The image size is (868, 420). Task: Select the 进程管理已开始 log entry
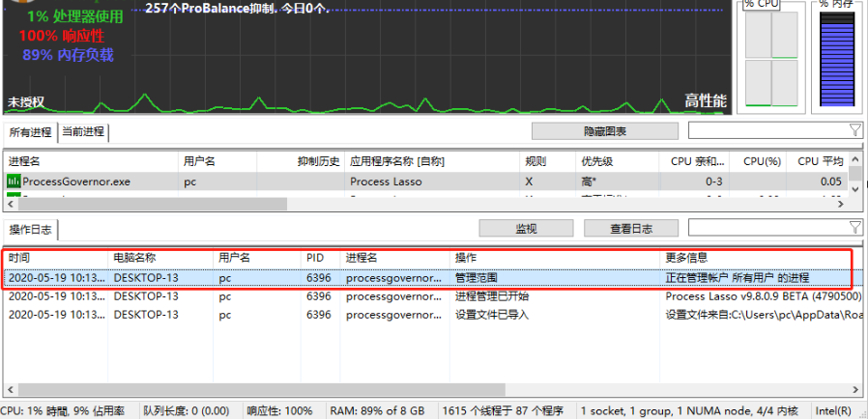click(434, 296)
